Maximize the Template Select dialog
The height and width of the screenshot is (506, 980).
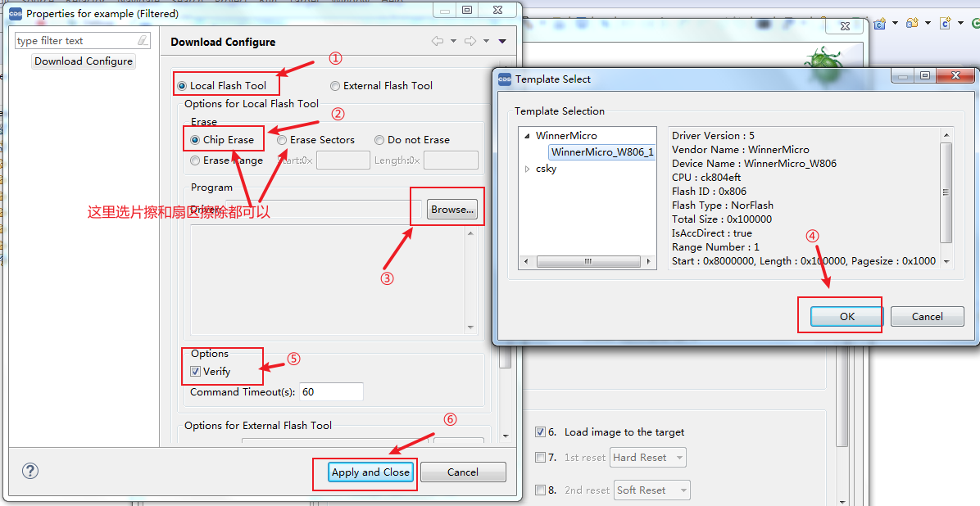point(925,76)
